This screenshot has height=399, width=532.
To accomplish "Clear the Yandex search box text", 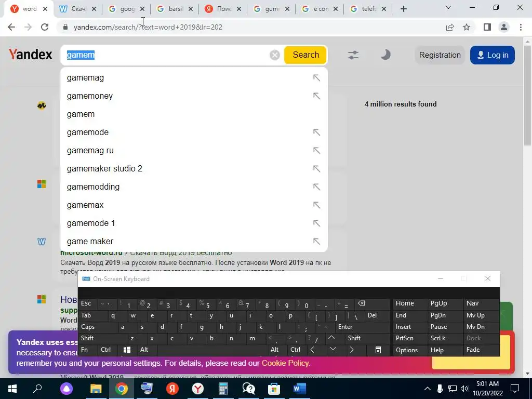I will coord(274,55).
